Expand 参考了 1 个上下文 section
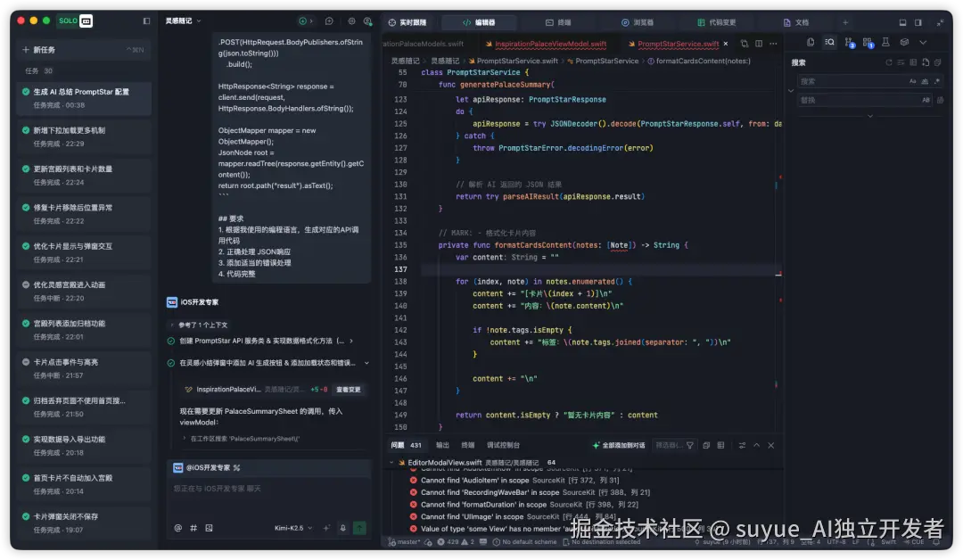Viewport: 963px width, 560px height. 198,325
